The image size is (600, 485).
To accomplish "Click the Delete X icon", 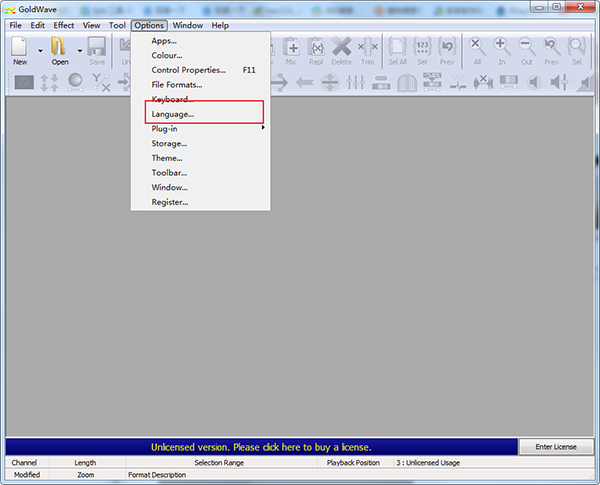I will coord(341,47).
